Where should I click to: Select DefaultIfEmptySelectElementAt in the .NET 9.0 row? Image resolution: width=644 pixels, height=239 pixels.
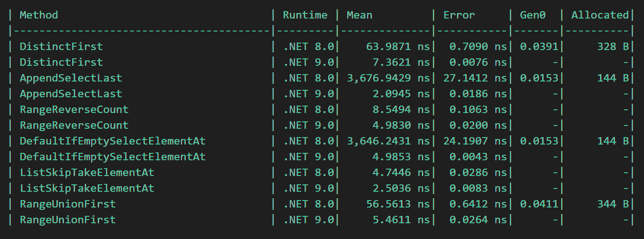point(113,157)
